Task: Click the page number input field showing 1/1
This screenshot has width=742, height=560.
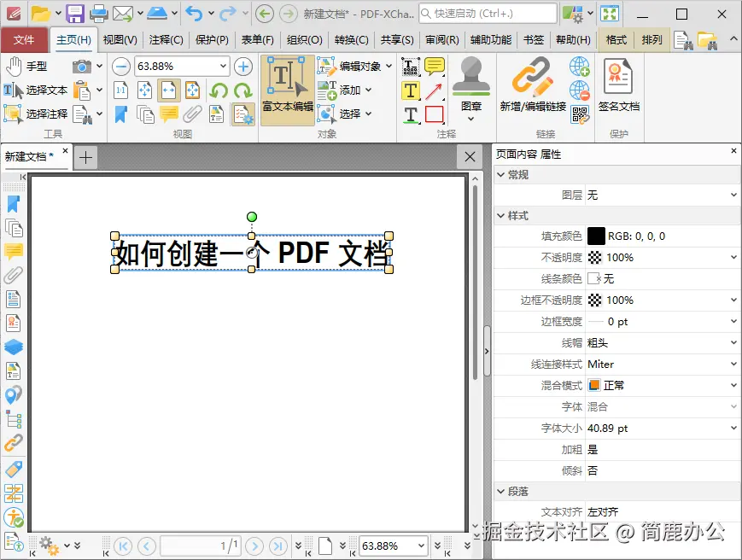Action: point(200,545)
